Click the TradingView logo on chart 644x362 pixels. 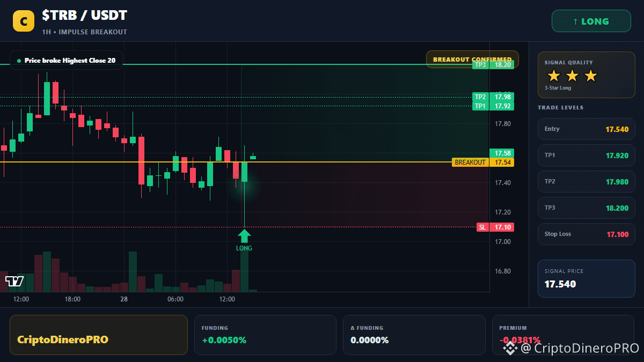(x=14, y=281)
